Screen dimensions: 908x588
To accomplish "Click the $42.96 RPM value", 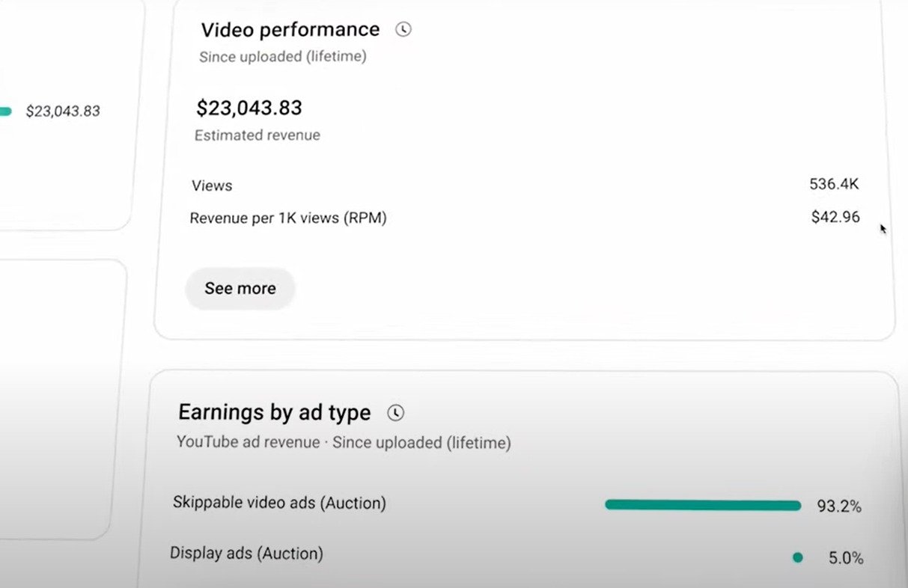I will [x=835, y=218].
